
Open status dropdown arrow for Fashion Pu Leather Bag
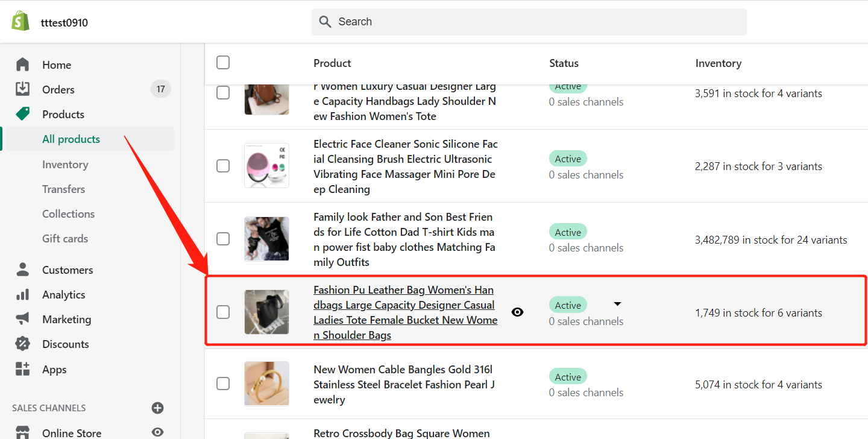pos(617,304)
